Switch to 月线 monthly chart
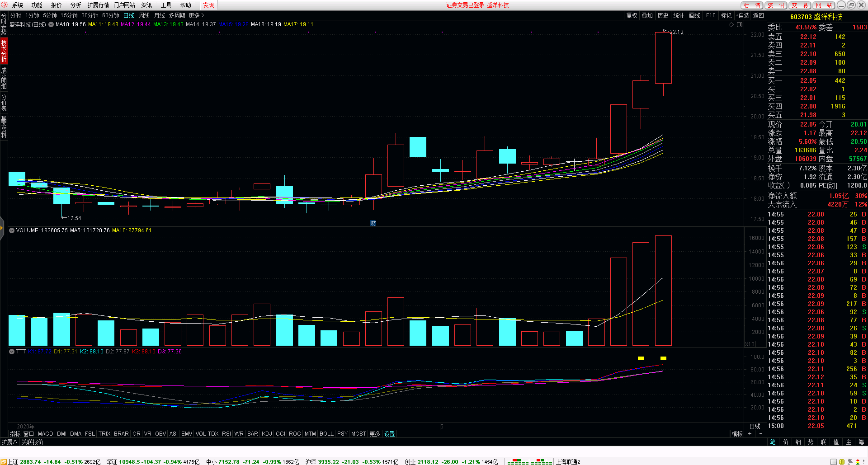 coord(160,15)
